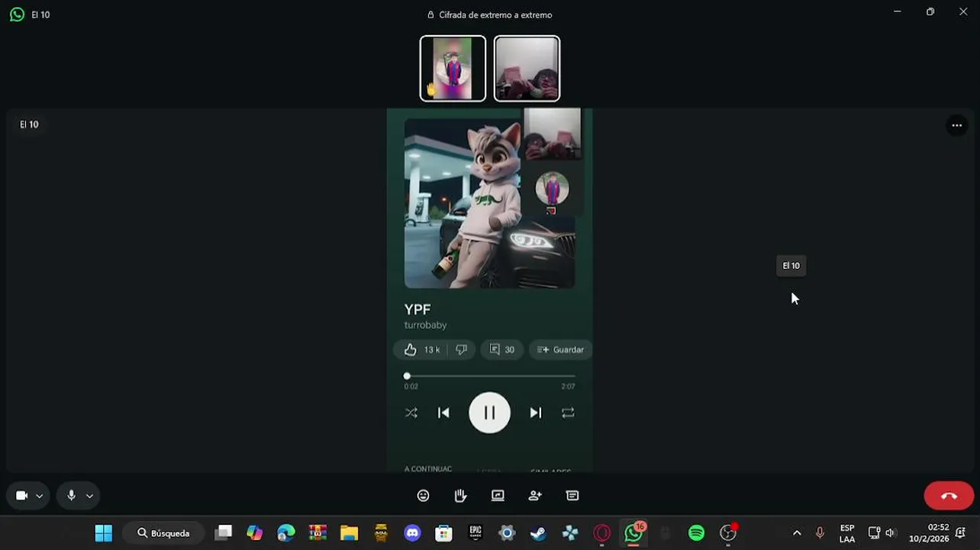Toggle the camera on or off
Viewport: 980px width, 550px height.
coord(22,496)
